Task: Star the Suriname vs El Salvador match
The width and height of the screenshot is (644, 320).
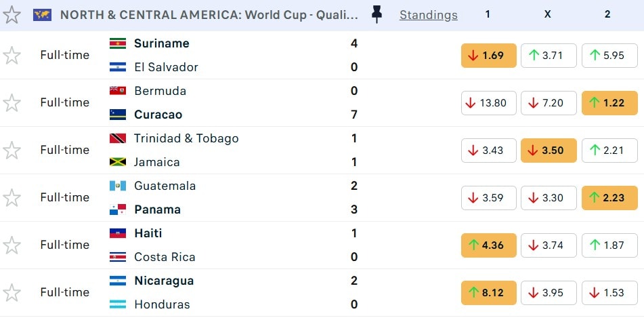Action: [12, 55]
